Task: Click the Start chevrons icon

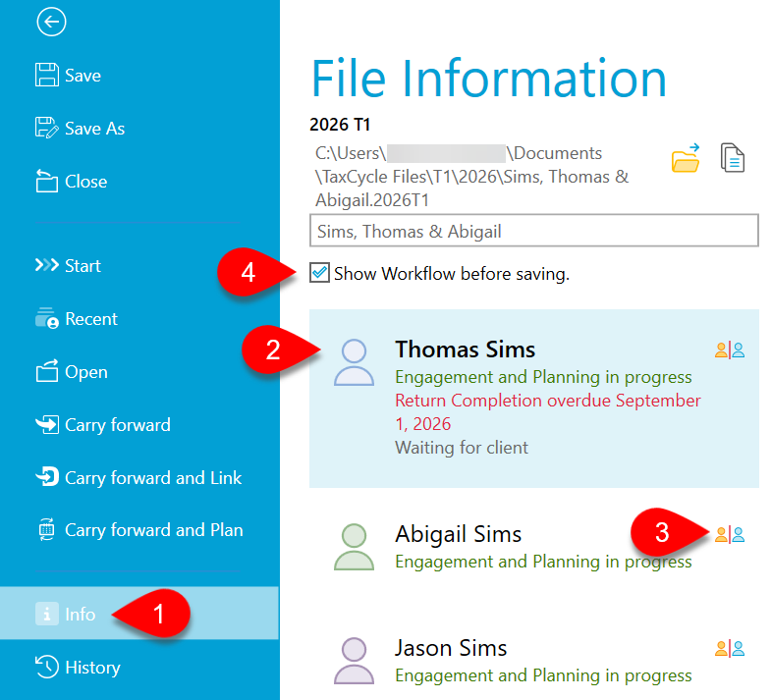Action: (47, 265)
